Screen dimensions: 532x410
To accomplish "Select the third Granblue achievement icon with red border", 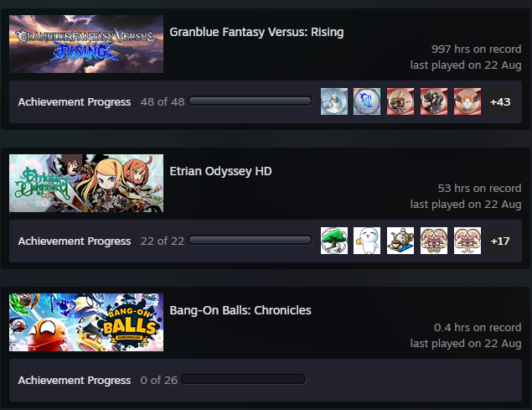I will [x=400, y=101].
